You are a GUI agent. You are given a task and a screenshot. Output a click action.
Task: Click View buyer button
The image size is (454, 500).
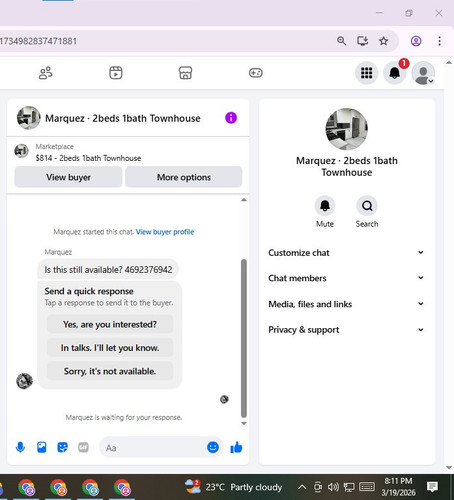pos(68,177)
